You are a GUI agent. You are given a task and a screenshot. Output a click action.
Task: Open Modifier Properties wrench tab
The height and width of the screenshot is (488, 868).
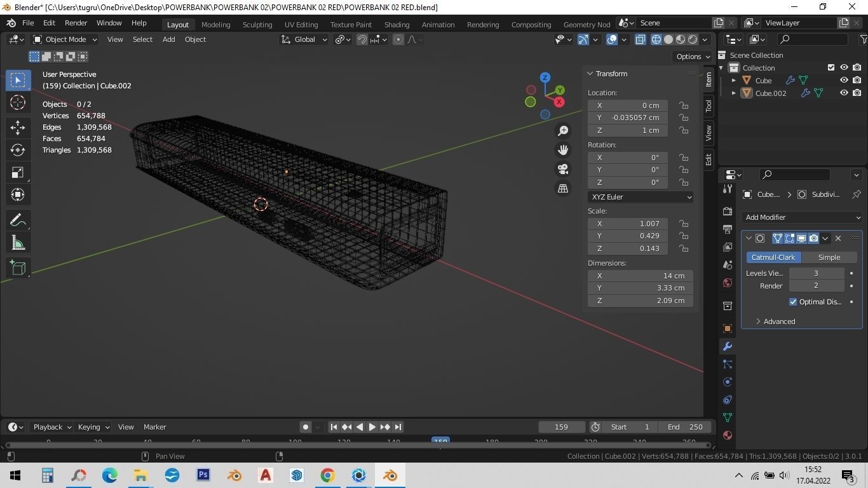pyautogui.click(x=728, y=346)
